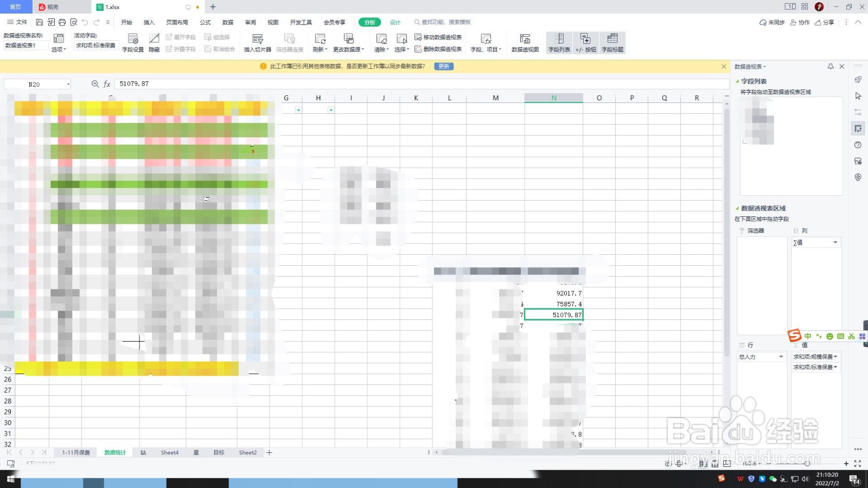
Task: Click the volume icon in system tray
Action: click(x=805, y=479)
